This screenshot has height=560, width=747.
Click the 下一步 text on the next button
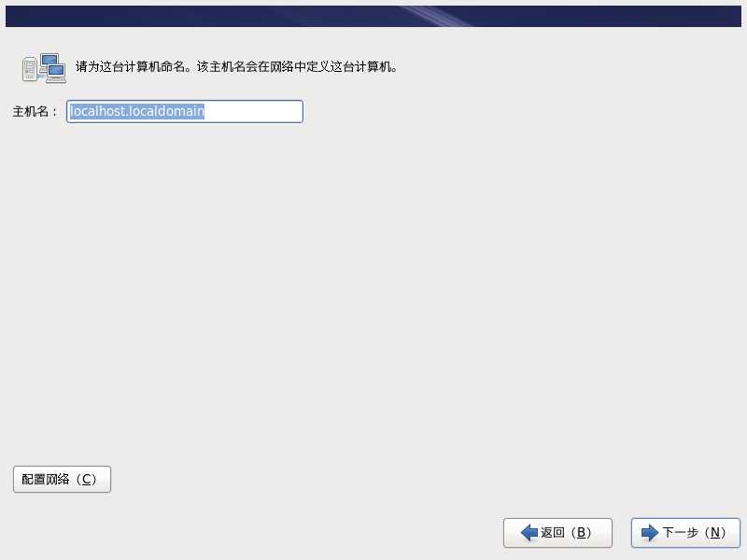(x=681, y=532)
